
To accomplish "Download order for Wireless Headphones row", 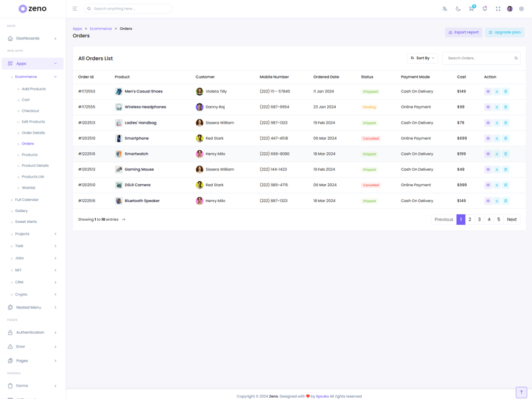I will pyautogui.click(x=497, y=107).
